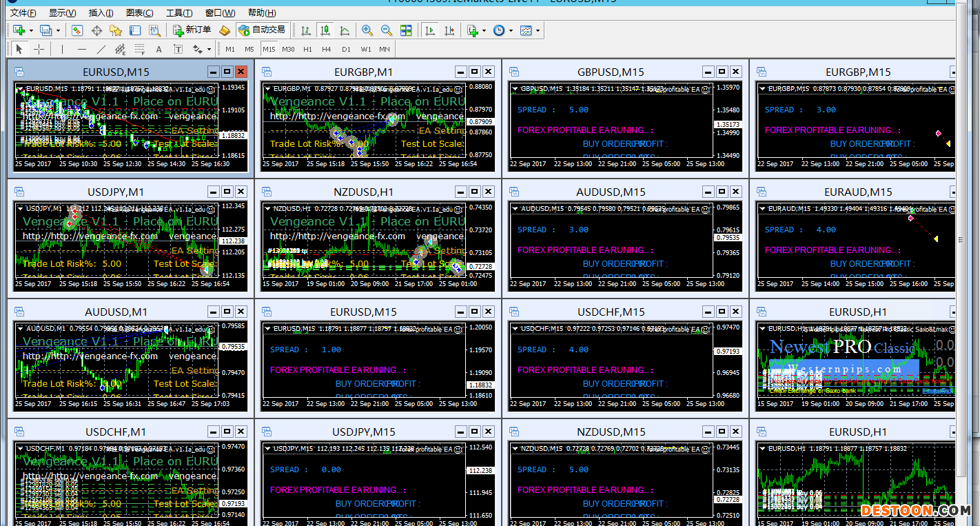This screenshot has height=526, width=980.
Task: Expand the Indicators dropdown arrow
Action: [x=484, y=30]
